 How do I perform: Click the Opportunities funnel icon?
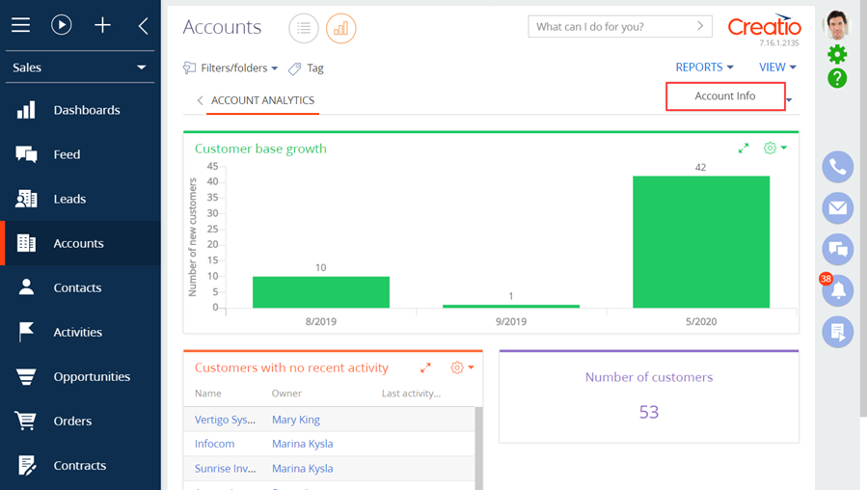click(x=25, y=376)
